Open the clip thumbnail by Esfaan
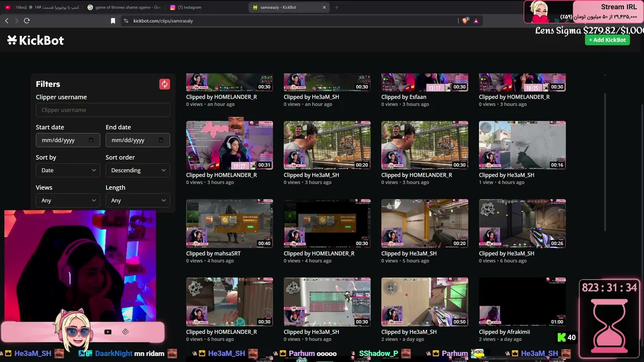This screenshot has height=362, width=644. pos(425,82)
